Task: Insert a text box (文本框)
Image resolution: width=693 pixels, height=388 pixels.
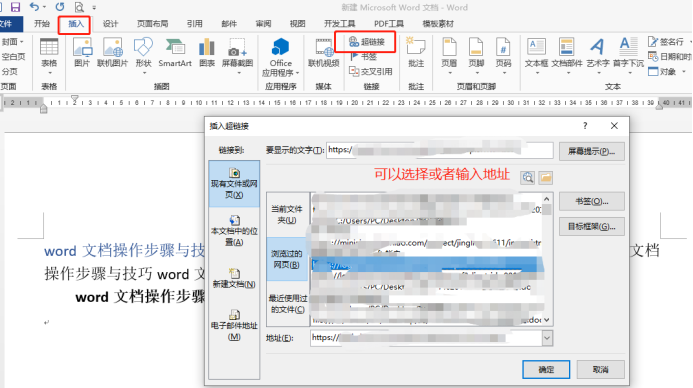Action: click(537, 56)
